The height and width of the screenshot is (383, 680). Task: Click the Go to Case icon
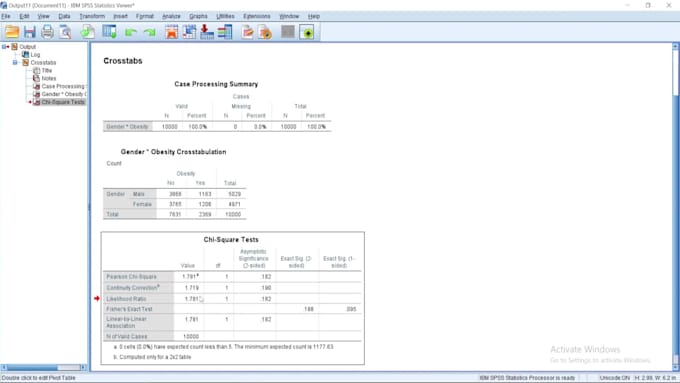(190, 32)
